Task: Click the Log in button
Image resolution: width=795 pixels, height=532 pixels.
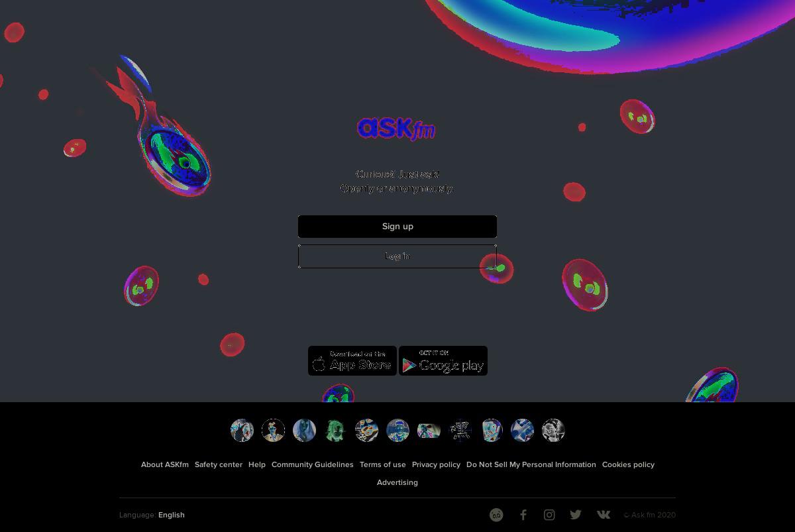Action: coord(397,256)
